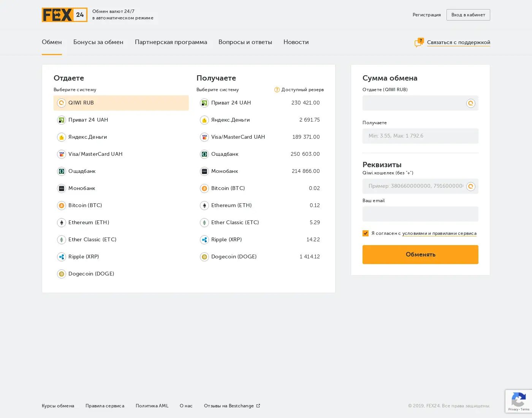Uncheck the Я согласен с условиями checkbox
The width and height of the screenshot is (532, 418).
click(x=366, y=233)
